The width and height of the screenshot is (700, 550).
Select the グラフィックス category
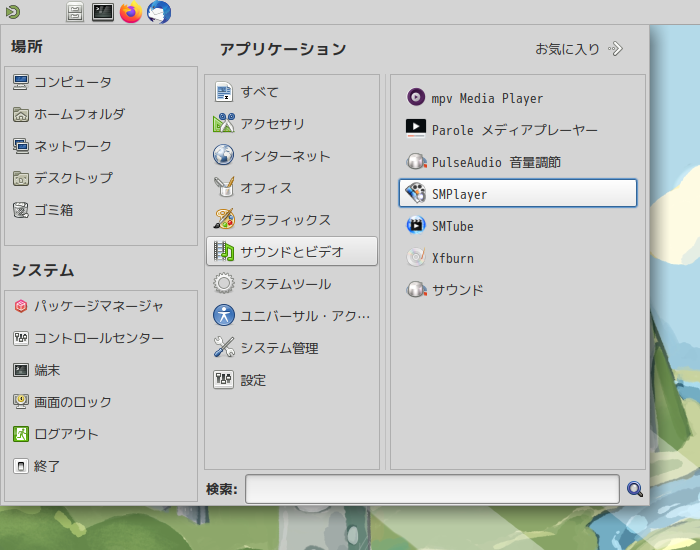point(292,220)
